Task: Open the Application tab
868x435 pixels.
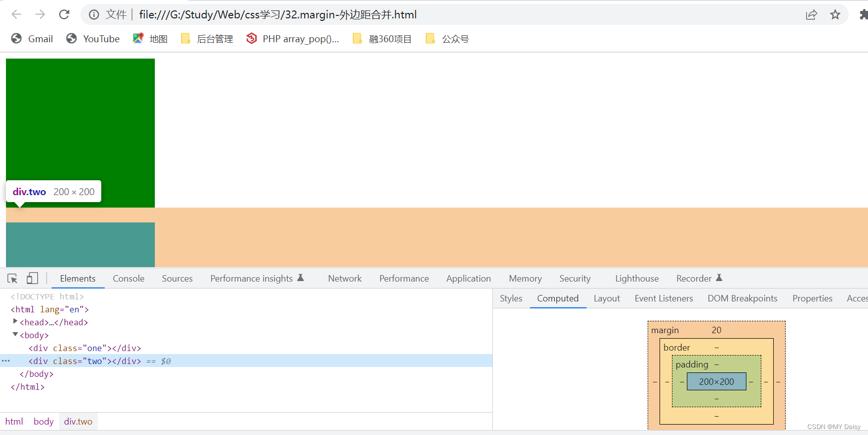Action: (x=468, y=279)
